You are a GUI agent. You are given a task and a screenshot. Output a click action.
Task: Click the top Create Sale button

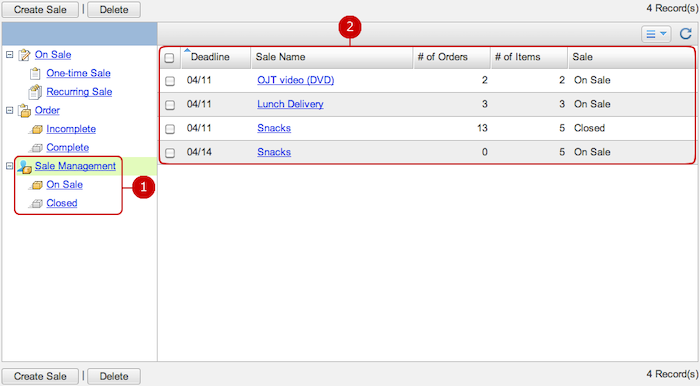[40, 9]
